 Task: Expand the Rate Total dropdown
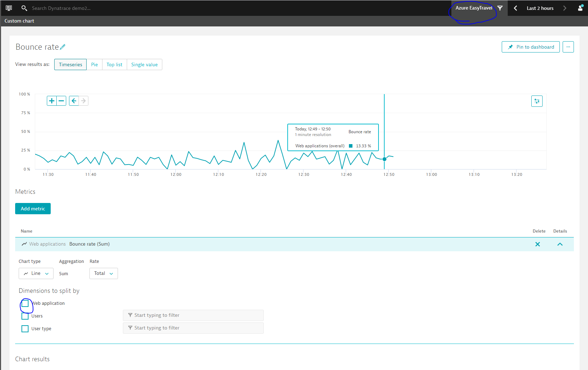104,273
